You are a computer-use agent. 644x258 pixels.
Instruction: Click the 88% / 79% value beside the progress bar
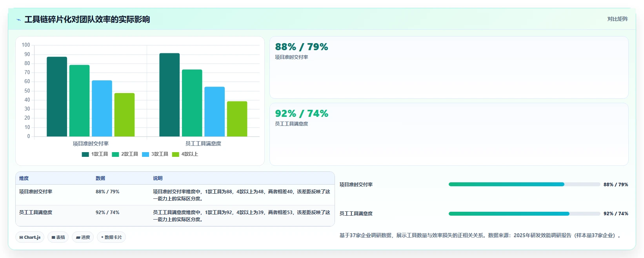tap(616, 185)
